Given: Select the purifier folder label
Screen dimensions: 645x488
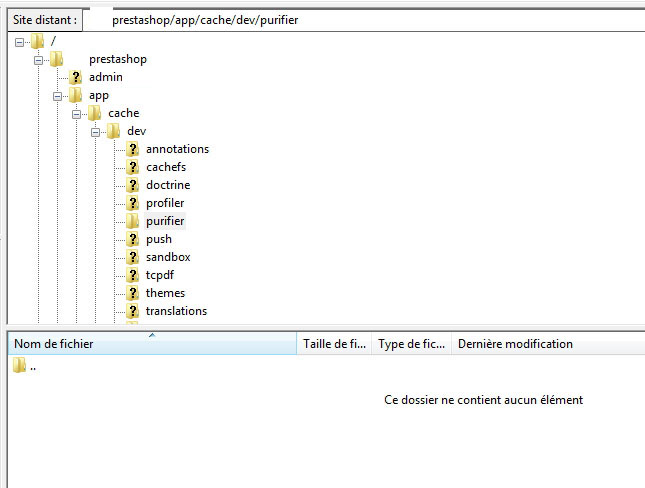Looking at the screenshot, I should (x=165, y=221).
